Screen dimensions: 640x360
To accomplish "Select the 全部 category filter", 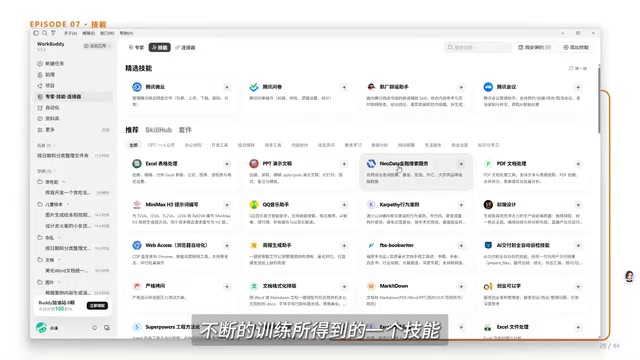I will [x=133, y=145].
